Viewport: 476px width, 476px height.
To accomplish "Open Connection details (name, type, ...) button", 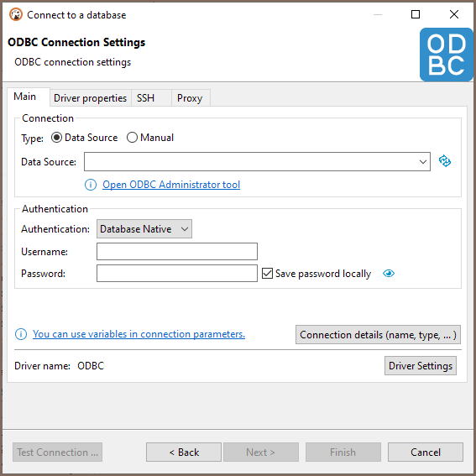I will click(x=378, y=335).
